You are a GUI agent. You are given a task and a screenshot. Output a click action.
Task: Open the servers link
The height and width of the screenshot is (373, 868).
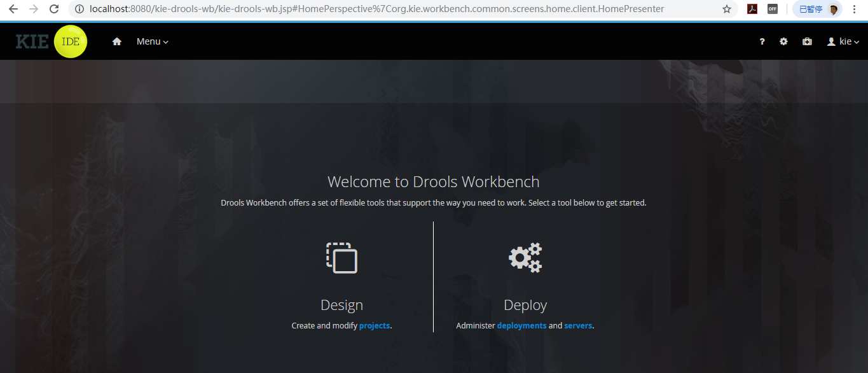[578, 325]
